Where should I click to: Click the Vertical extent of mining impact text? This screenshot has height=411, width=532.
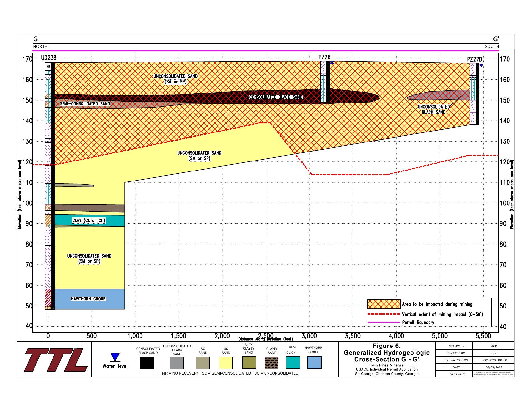tap(443, 314)
